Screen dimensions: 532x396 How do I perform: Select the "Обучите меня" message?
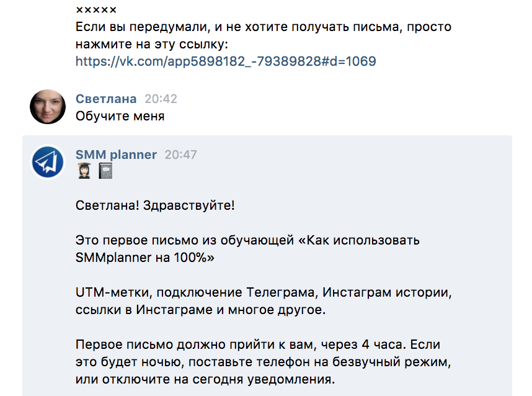point(120,116)
